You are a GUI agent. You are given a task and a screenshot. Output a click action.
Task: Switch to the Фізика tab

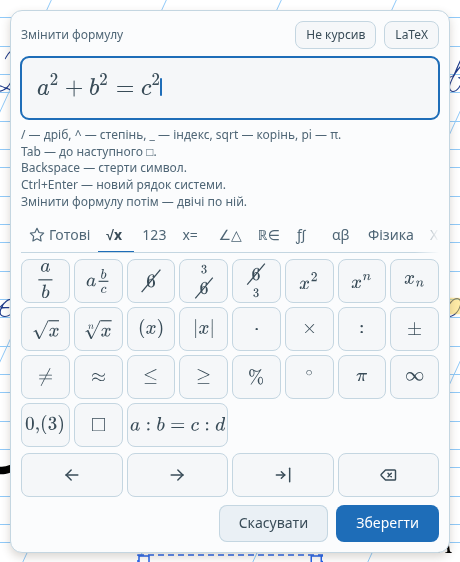(390, 235)
